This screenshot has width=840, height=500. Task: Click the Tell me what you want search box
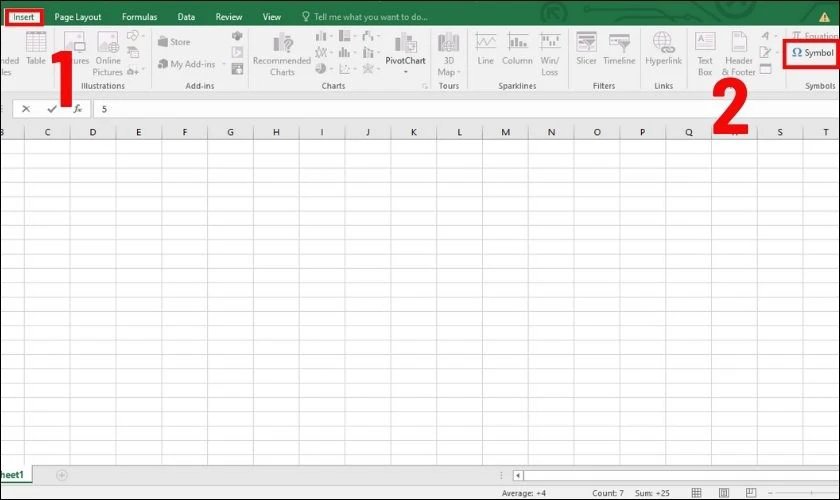365,17
